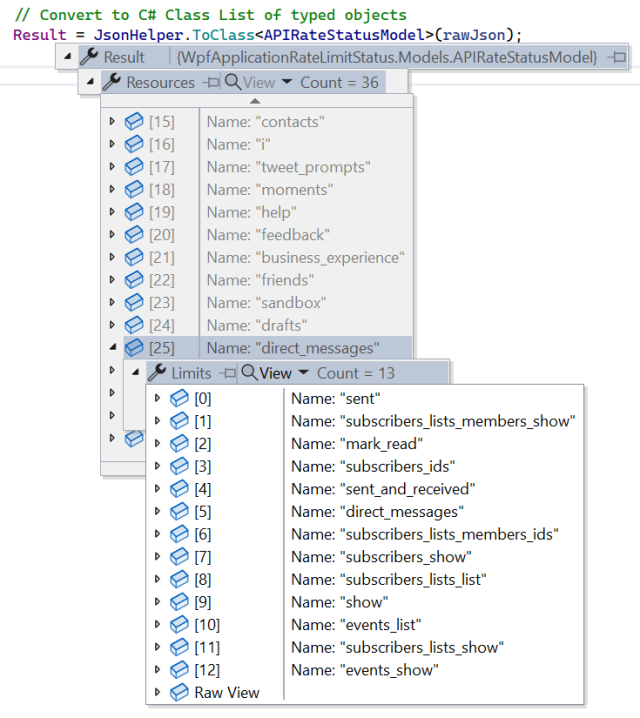Pin the Limits datatip
Screen dimensions: 640x718
click(228, 373)
